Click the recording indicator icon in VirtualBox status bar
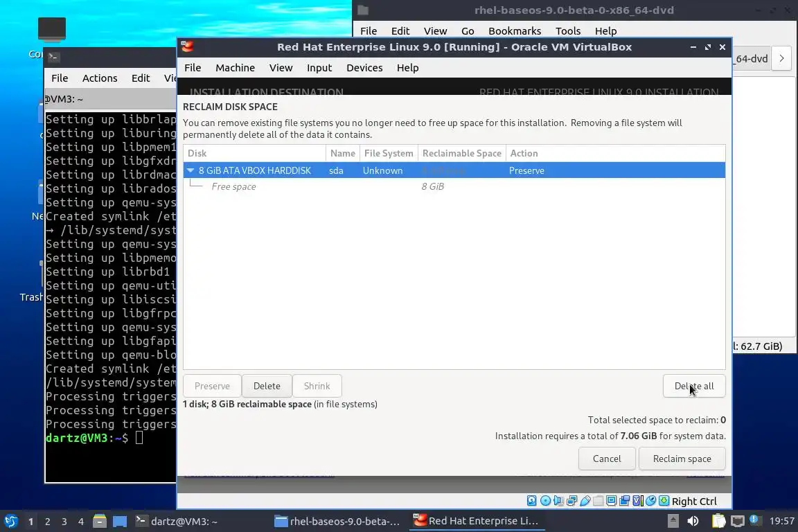 coord(624,501)
